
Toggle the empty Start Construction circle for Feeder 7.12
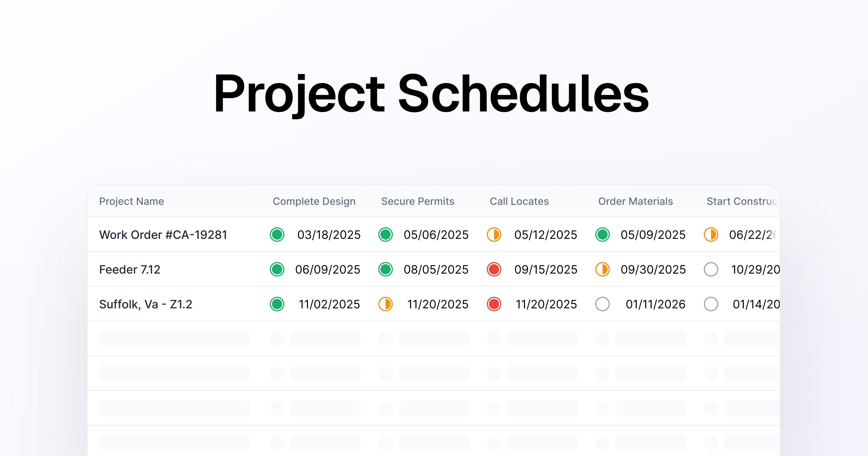point(711,269)
